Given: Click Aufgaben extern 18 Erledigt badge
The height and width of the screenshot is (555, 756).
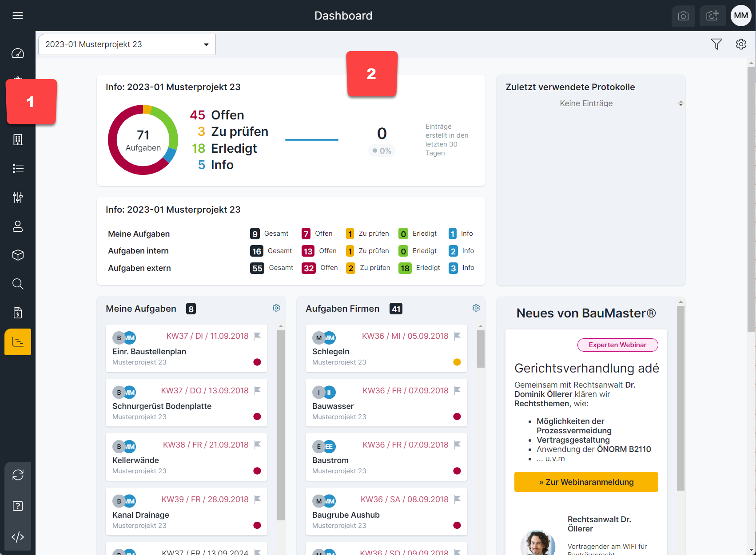Looking at the screenshot, I should pyautogui.click(x=405, y=268).
